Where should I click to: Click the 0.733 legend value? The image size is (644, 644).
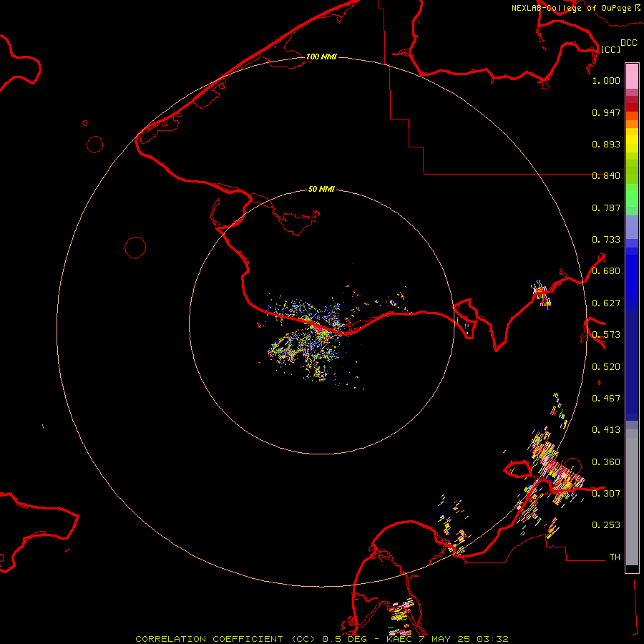[606, 240]
